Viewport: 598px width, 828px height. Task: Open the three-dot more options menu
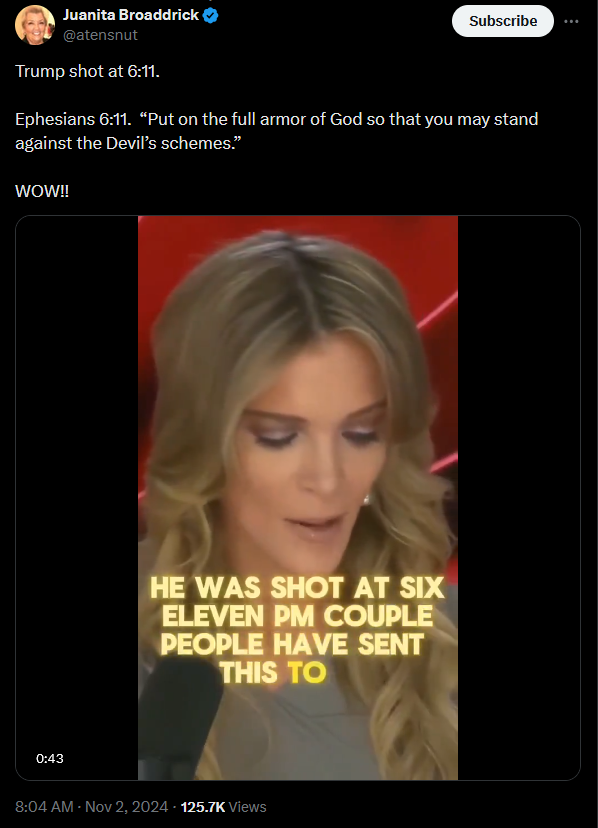(571, 21)
